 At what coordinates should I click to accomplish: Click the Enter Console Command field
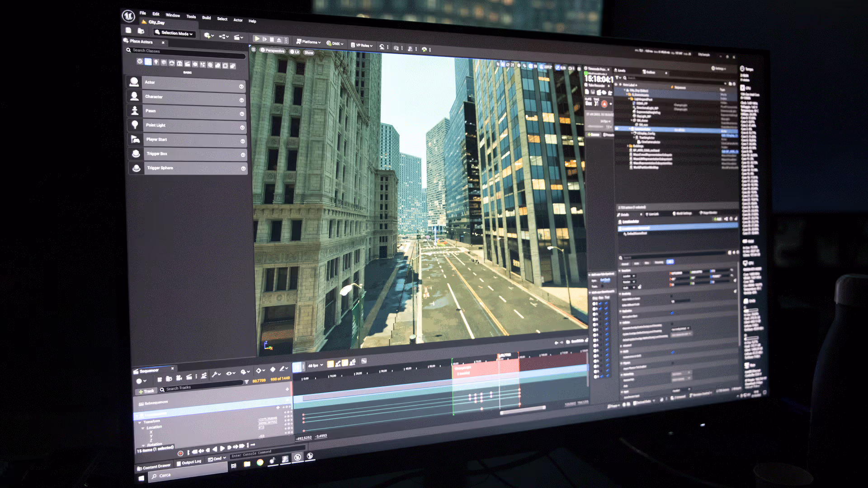267,453
